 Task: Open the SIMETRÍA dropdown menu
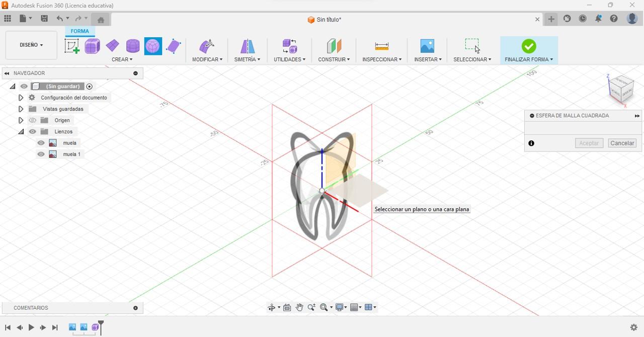pyautogui.click(x=247, y=59)
